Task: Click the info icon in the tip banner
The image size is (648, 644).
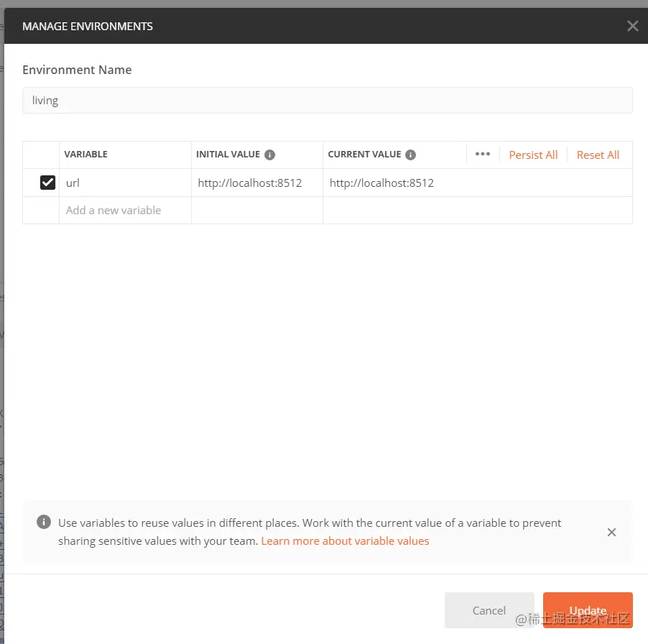Action: [44, 522]
